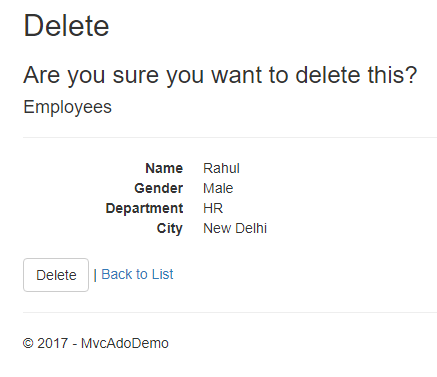Click the Delete page heading
The width and height of the screenshot is (437, 377).
click(66, 26)
